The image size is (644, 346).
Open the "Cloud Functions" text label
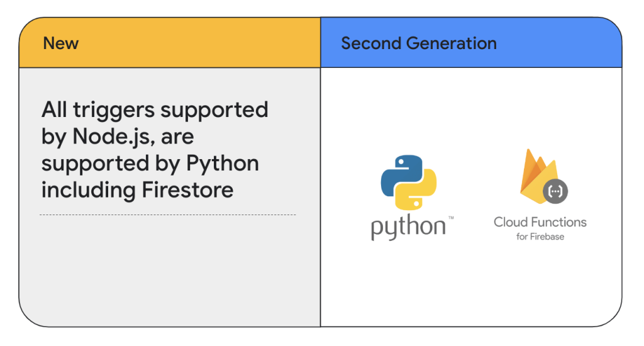pos(540,222)
